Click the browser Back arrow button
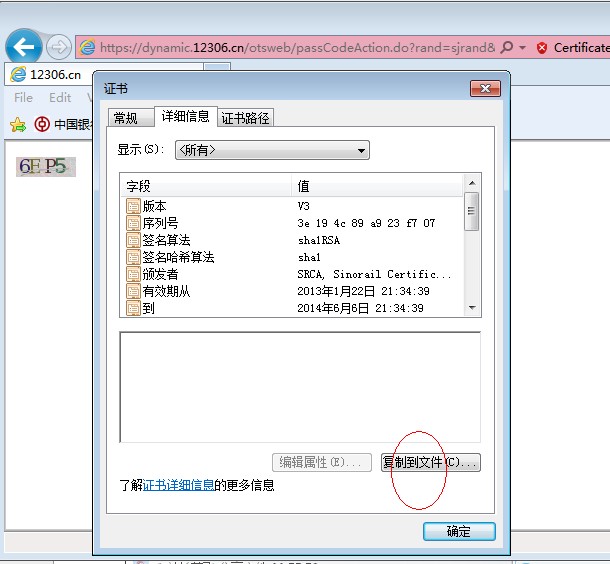 [x=24, y=46]
